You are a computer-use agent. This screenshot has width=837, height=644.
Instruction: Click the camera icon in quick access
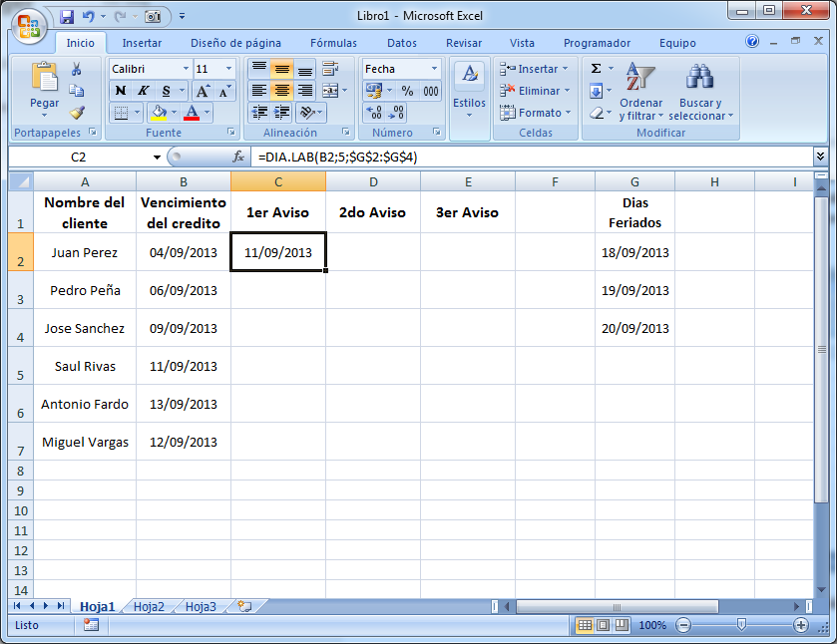153,17
